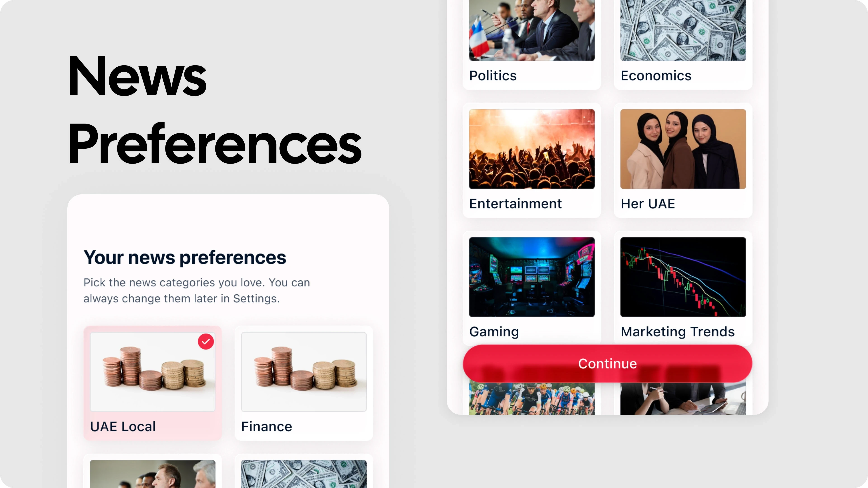This screenshot has height=488, width=868.
Task: Click the "Your news preferences" heading
Action: (x=185, y=257)
